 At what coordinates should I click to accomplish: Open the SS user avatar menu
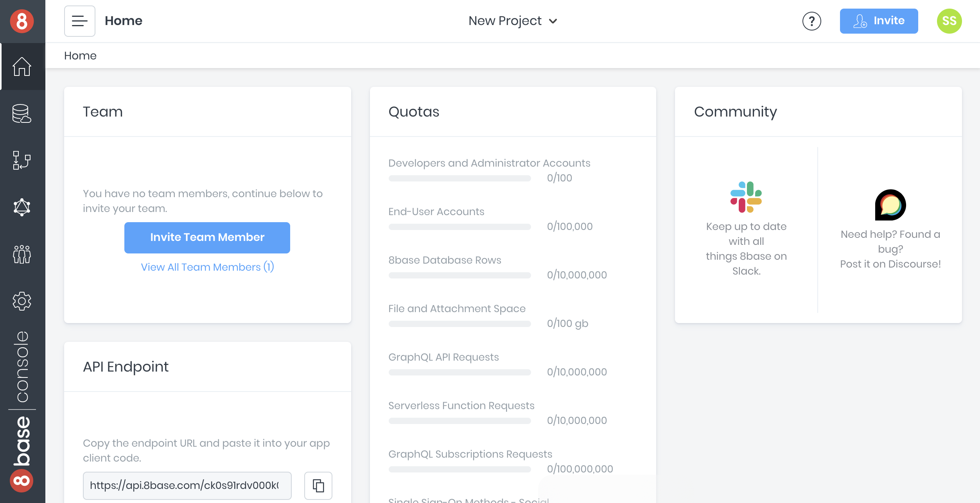click(x=949, y=21)
